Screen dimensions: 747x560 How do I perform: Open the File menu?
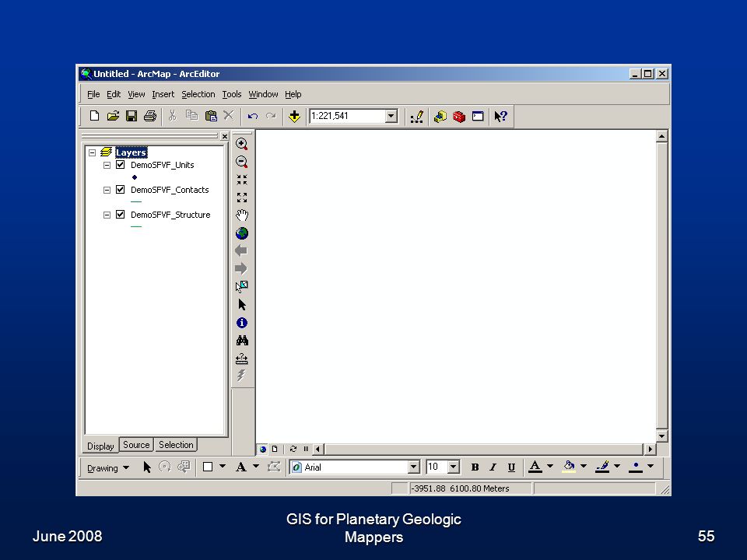tap(93, 94)
